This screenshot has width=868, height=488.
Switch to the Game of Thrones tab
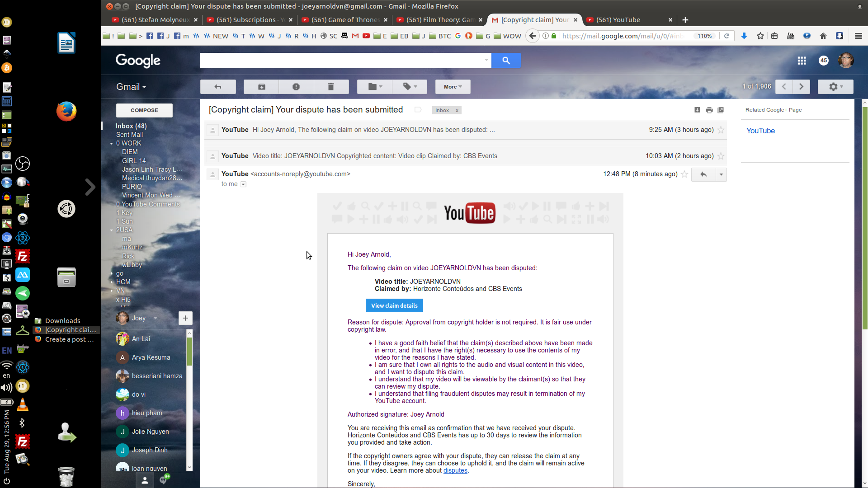click(x=344, y=20)
